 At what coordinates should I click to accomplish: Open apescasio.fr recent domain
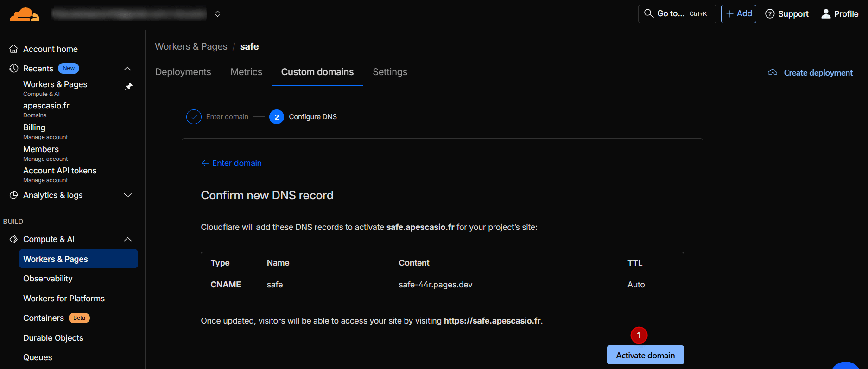pyautogui.click(x=46, y=106)
